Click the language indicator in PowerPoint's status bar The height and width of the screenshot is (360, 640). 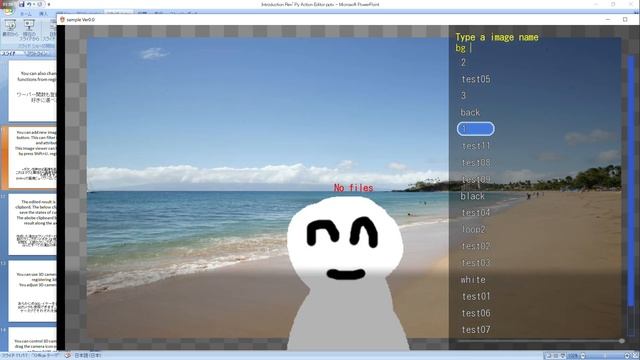pos(88,356)
